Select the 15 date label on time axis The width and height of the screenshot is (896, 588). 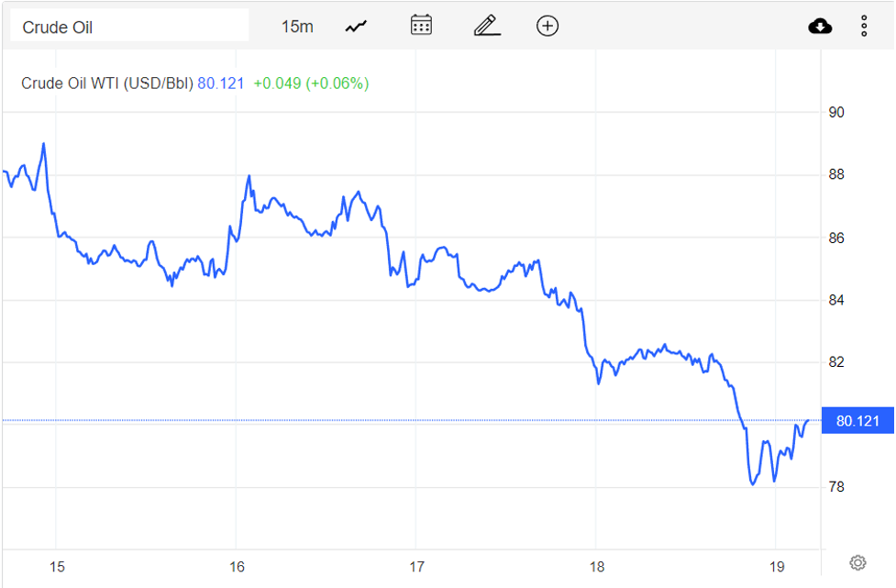pyautogui.click(x=57, y=566)
